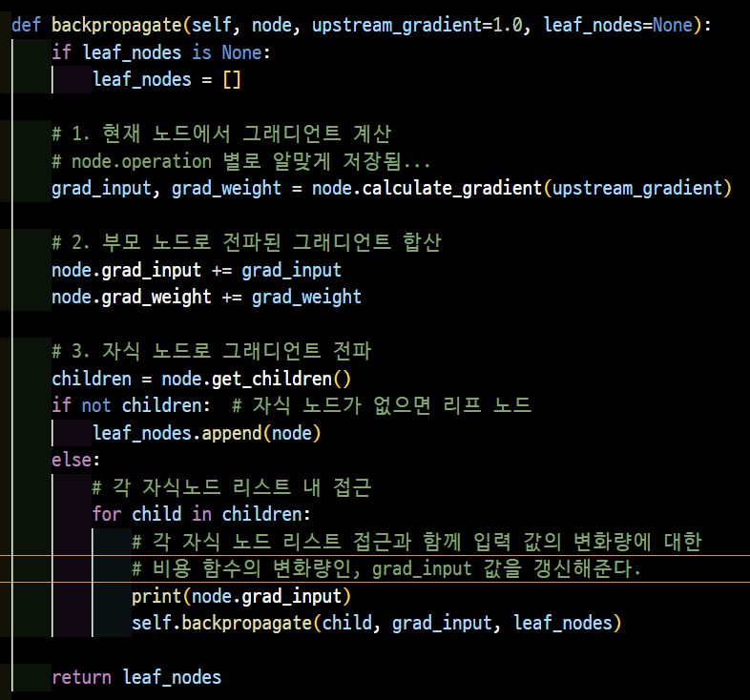This screenshot has width=750, height=700.
Task: Click get_children() in the children assignment
Action: [x=281, y=379]
